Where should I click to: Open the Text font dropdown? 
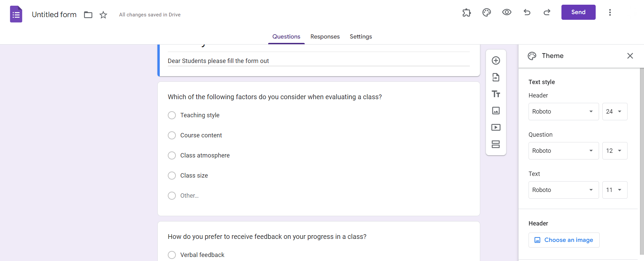(x=563, y=190)
